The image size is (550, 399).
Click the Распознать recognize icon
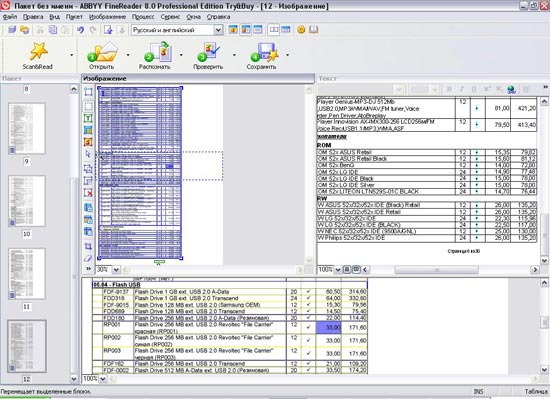[157, 52]
